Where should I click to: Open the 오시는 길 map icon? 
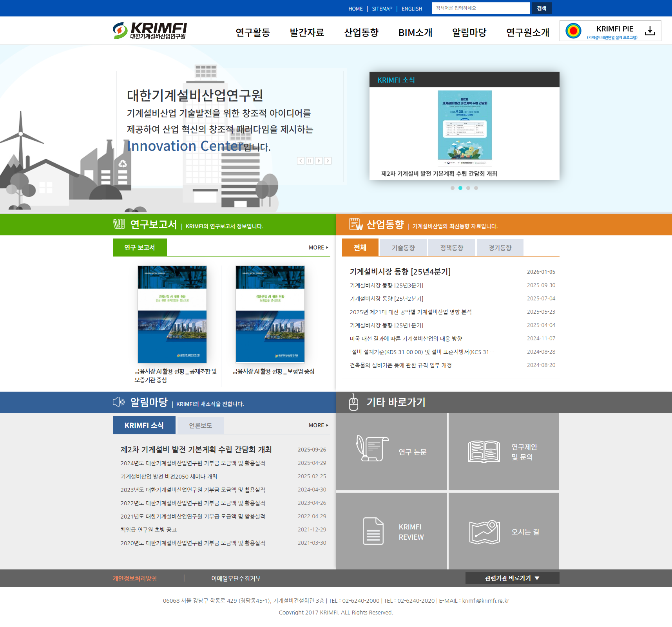click(x=484, y=532)
